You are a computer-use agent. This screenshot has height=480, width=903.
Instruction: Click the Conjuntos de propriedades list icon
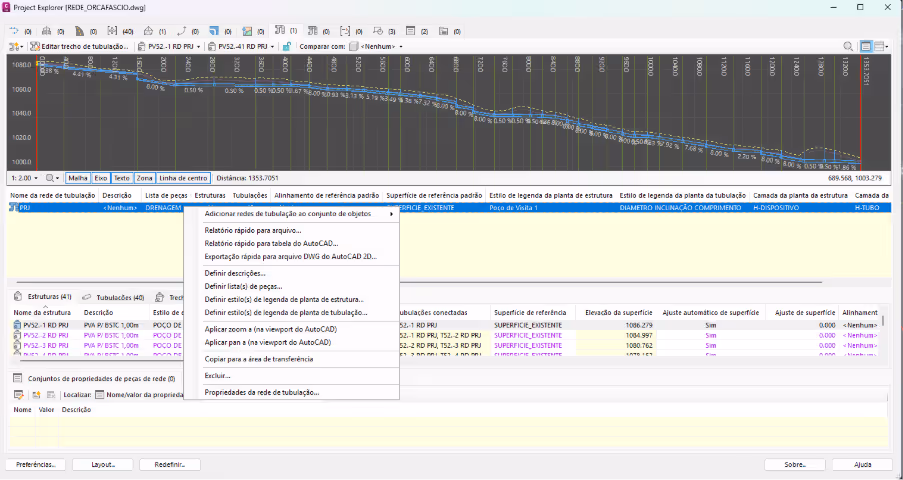click(18, 379)
